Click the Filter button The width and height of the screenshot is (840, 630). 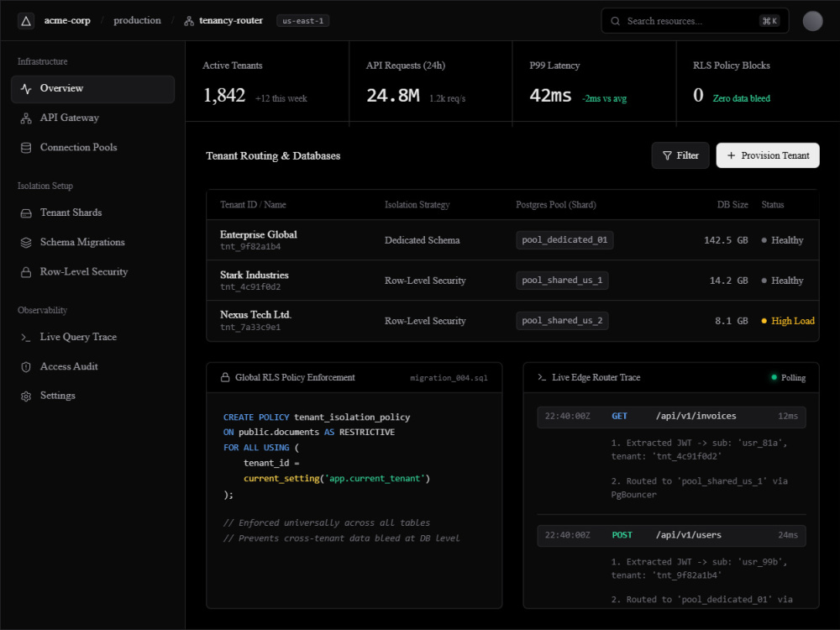click(x=680, y=155)
